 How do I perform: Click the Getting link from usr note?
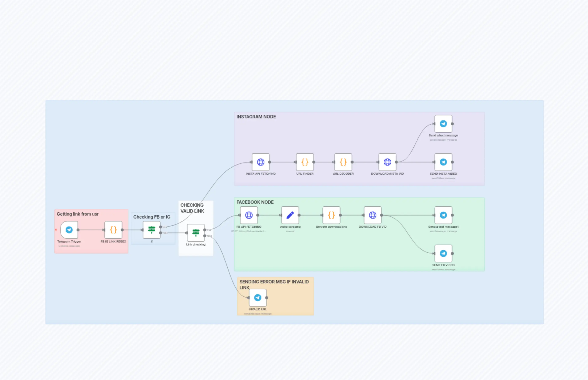(x=78, y=214)
